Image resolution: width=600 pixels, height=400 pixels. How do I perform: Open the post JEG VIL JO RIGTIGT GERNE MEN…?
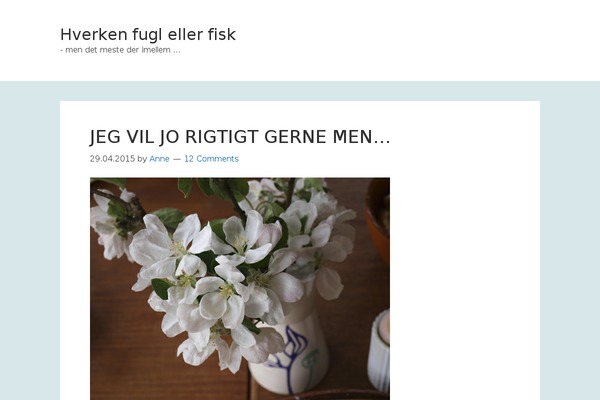240,137
